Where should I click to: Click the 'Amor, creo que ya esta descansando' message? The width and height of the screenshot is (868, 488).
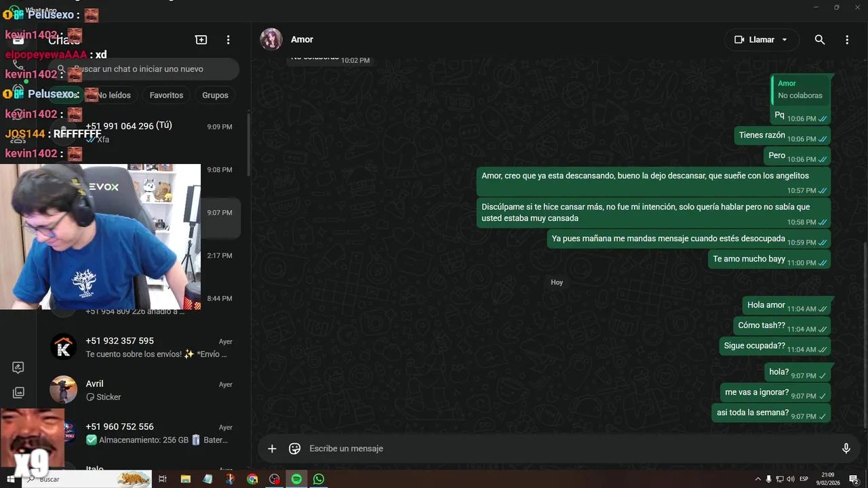pyautogui.click(x=654, y=182)
